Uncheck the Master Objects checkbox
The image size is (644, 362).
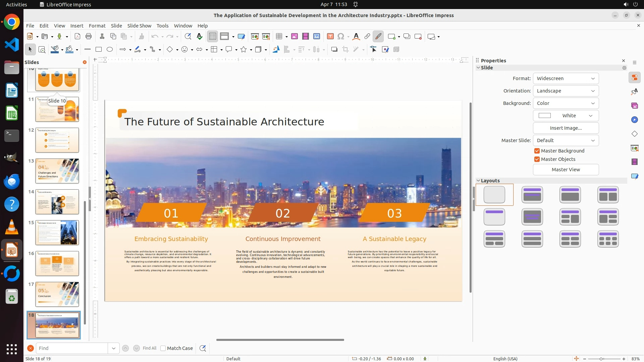(x=537, y=159)
